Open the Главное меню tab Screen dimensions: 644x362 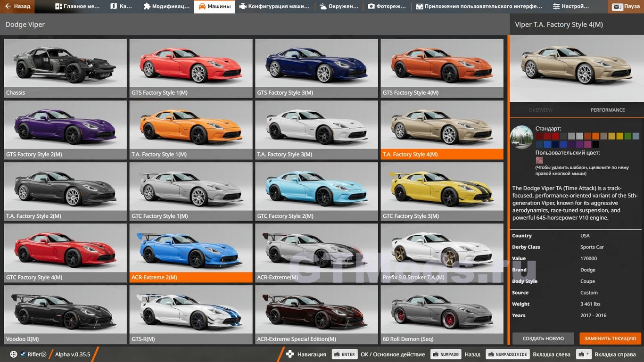(x=77, y=7)
